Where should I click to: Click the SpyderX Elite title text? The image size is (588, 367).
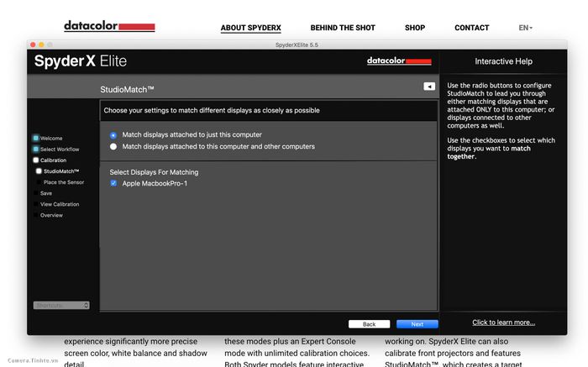(x=81, y=61)
